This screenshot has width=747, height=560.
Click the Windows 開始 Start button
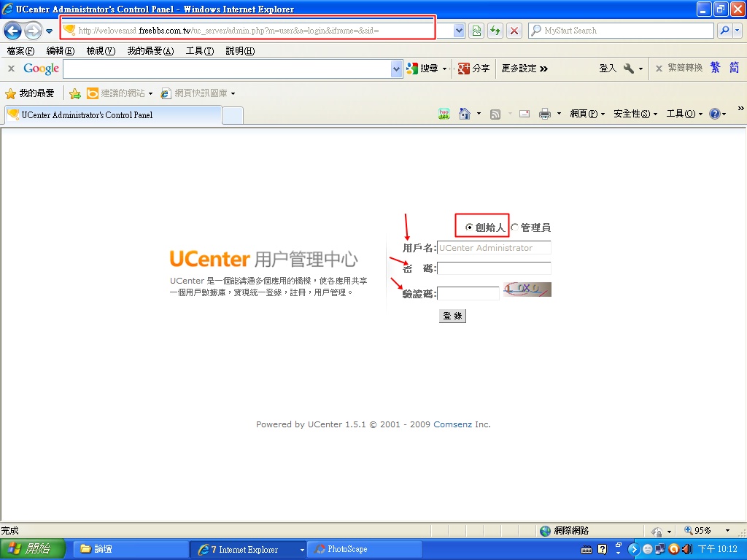click(33, 549)
